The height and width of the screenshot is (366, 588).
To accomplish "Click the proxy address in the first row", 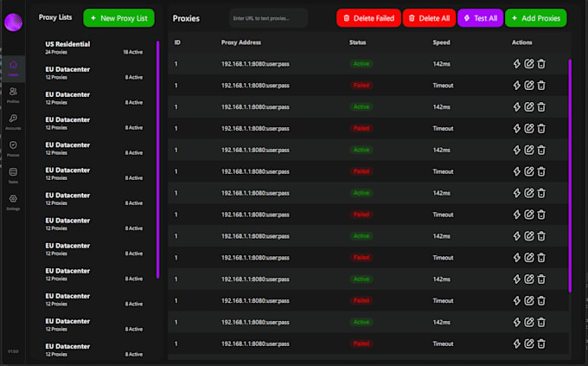I will point(255,64).
